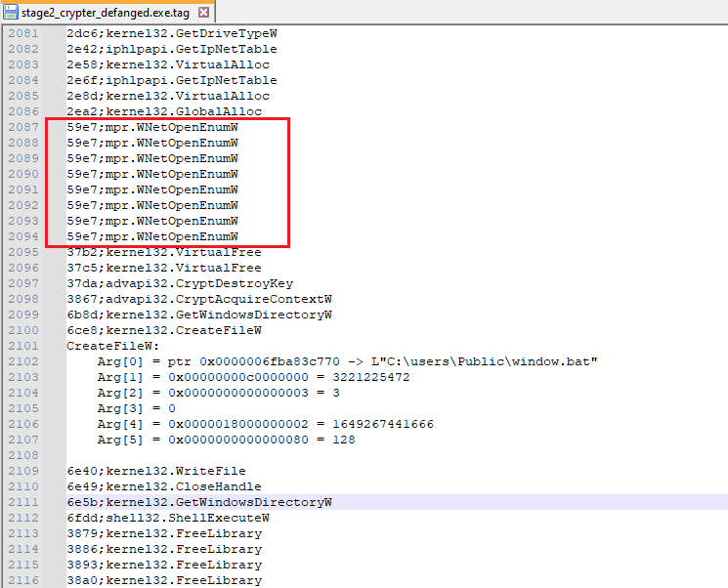
Task: Click line 6e49;kernel32.CloseHandle
Action: coord(164,486)
